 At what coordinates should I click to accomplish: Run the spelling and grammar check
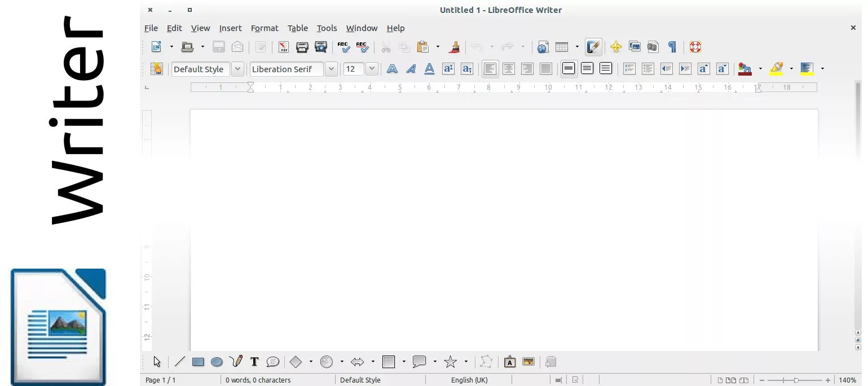(343, 47)
